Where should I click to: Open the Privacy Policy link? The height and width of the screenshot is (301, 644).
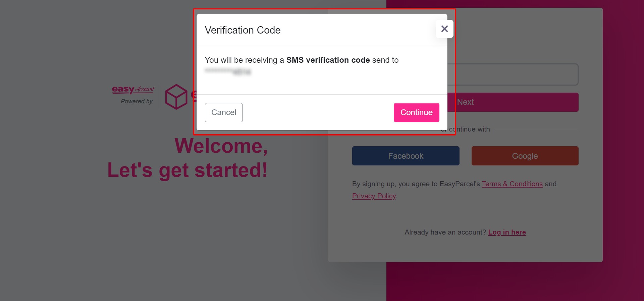click(374, 196)
